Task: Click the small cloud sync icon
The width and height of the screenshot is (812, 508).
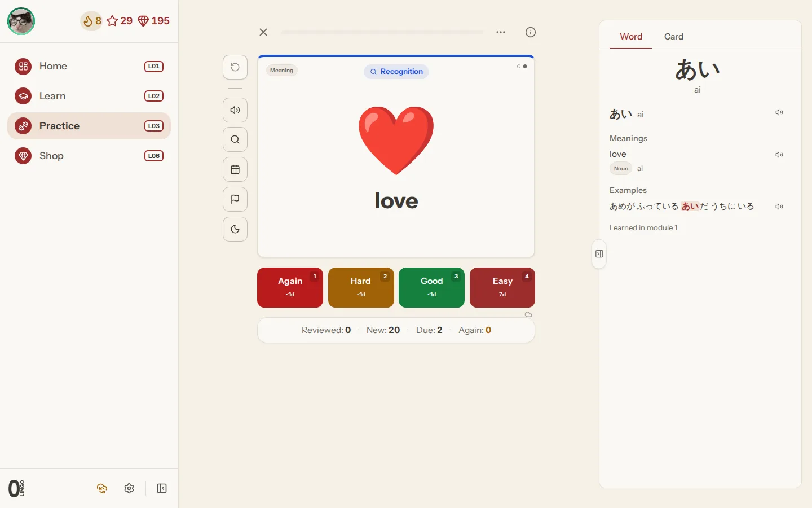Action: pos(528,314)
